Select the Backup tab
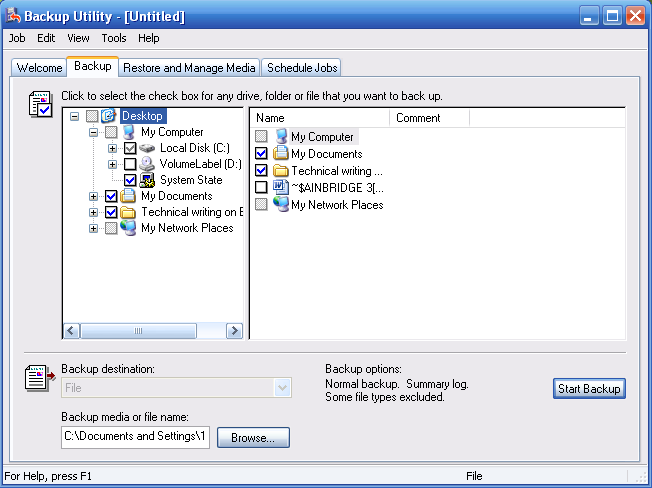The height and width of the screenshot is (488, 652). [93, 66]
